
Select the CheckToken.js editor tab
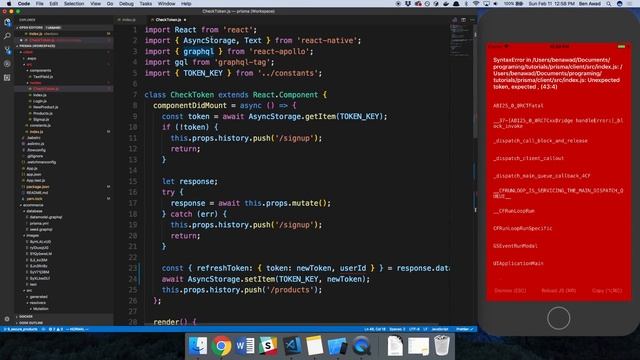coord(168,20)
